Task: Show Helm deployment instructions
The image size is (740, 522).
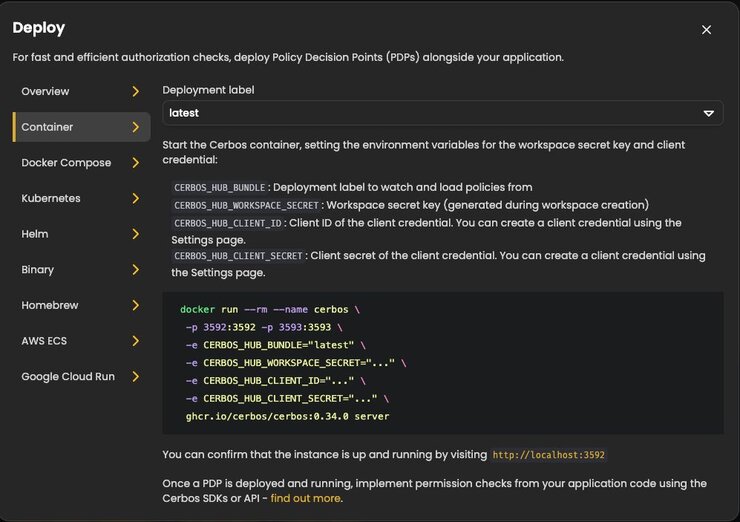Action: [x=81, y=234]
